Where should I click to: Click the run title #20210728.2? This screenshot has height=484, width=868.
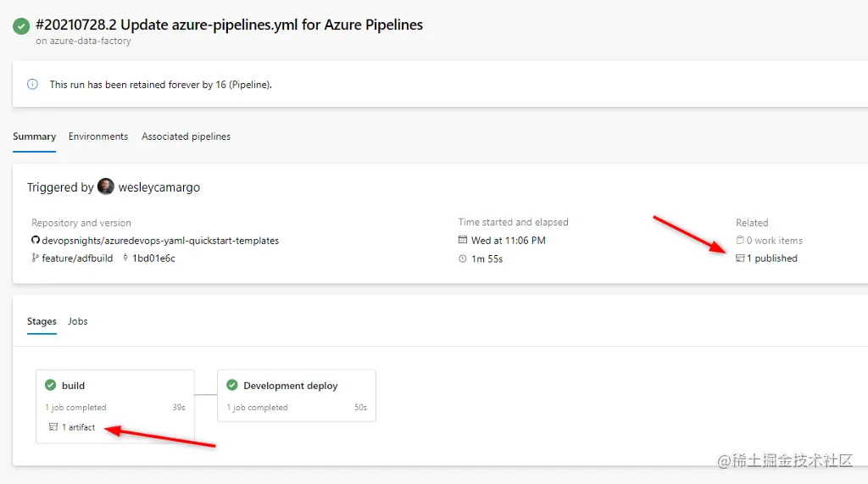(x=229, y=25)
